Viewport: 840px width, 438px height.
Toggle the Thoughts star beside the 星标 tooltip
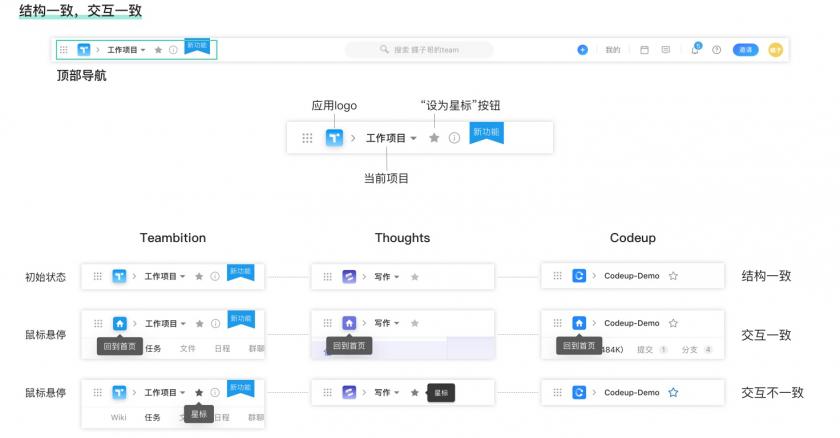415,392
